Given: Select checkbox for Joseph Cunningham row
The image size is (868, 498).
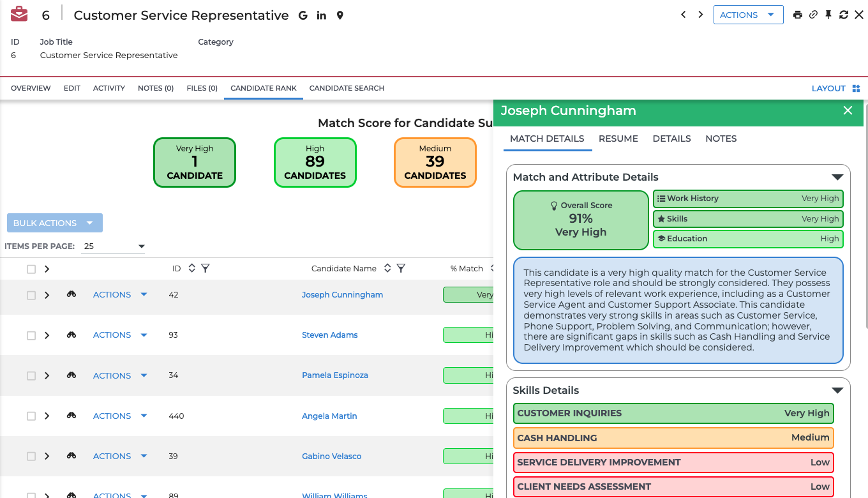Looking at the screenshot, I should [31, 295].
